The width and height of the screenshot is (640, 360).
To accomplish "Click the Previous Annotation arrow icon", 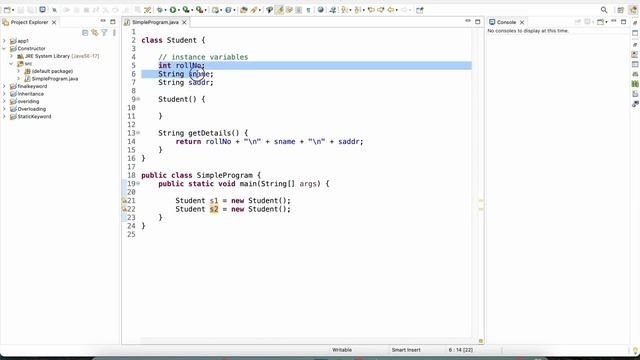I will point(358,10).
